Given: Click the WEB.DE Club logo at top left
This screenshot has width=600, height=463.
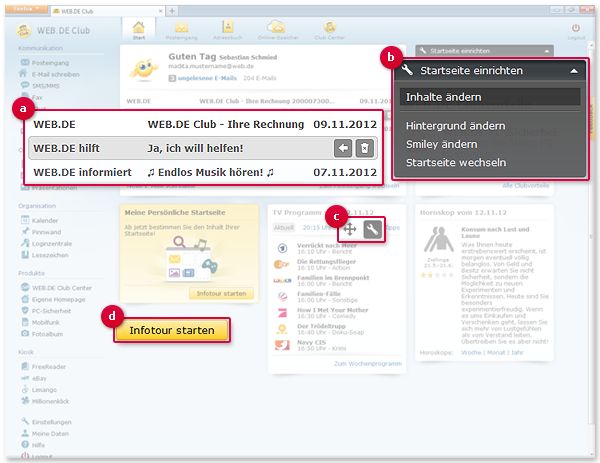Looking at the screenshot, I should click(24, 31).
